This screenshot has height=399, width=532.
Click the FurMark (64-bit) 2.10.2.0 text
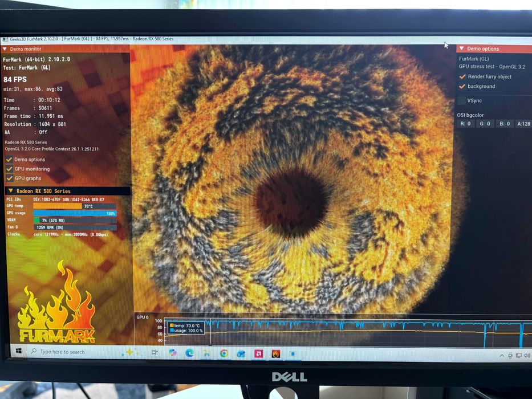click(x=36, y=59)
